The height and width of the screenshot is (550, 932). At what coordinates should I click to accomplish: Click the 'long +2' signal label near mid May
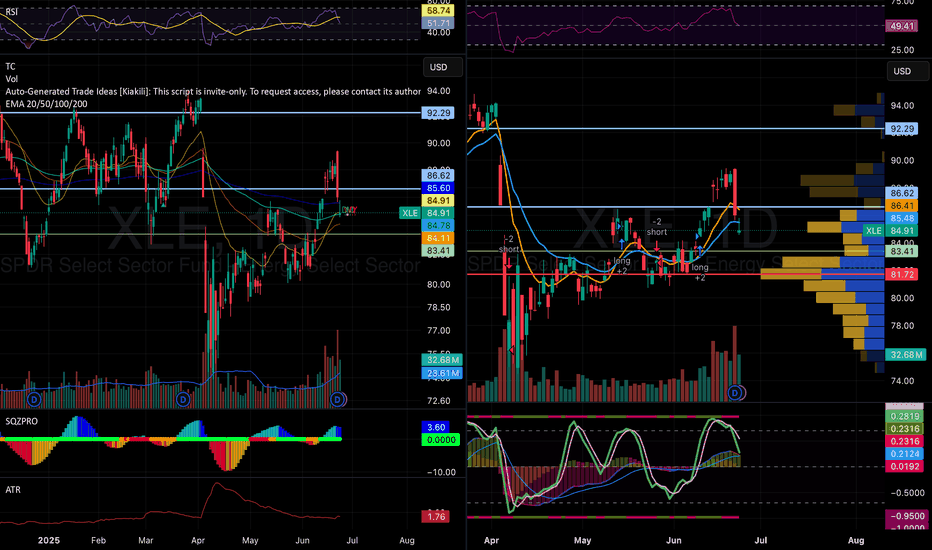click(622, 266)
